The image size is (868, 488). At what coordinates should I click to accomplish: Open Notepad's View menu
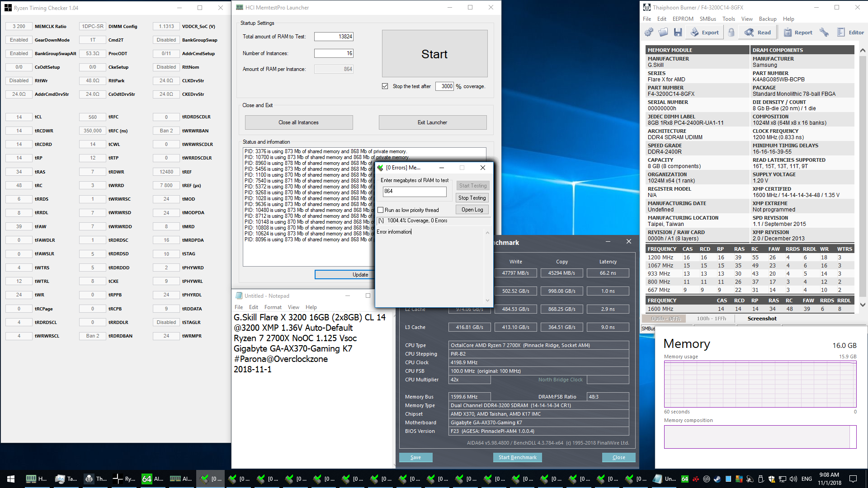click(293, 307)
